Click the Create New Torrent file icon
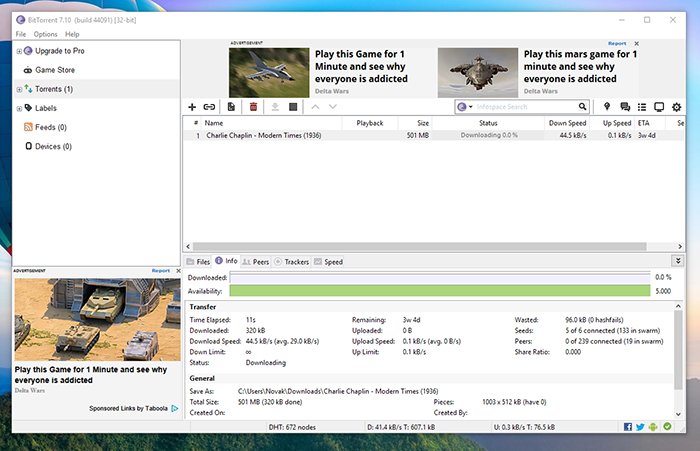This screenshot has height=451, width=700. pyautogui.click(x=231, y=107)
